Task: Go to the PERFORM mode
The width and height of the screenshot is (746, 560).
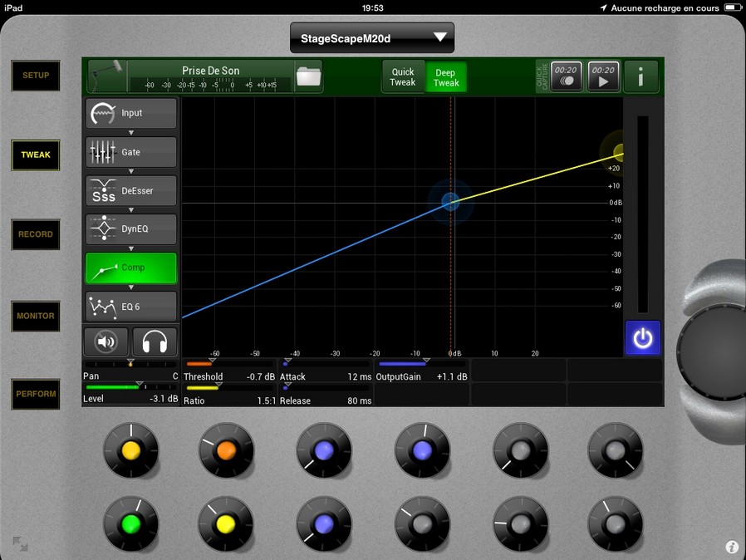Action: [36, 394]
